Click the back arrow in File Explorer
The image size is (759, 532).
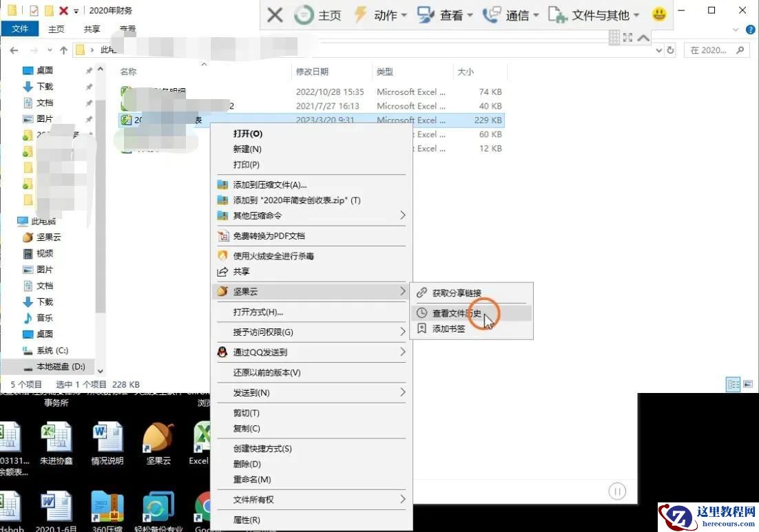(x=14, y=50)
